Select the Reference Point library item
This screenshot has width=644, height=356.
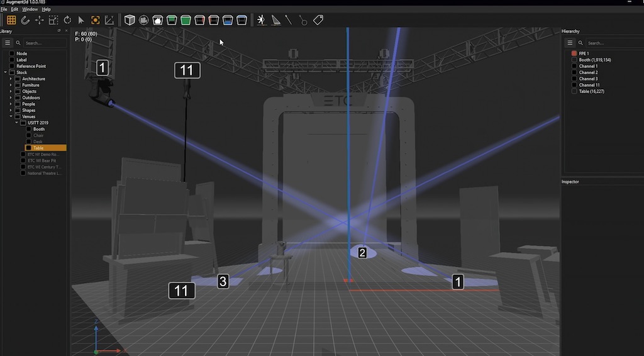pos(31,66)
